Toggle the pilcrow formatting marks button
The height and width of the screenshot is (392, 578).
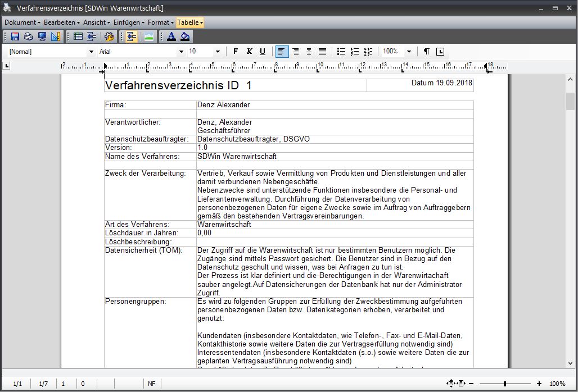(427, 52)
